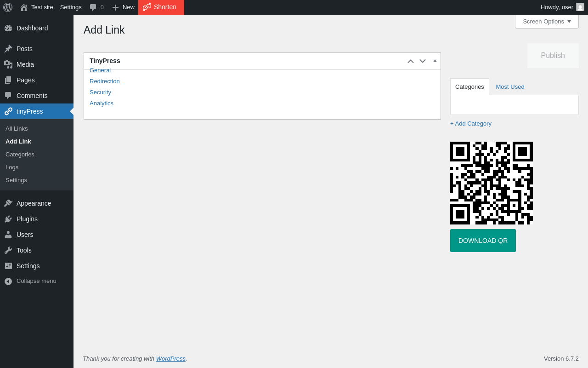The image size is (588, 368).
Task: Click the comment count 0 in admin bar
Action: pyautogui.click(x=102, y=7)
